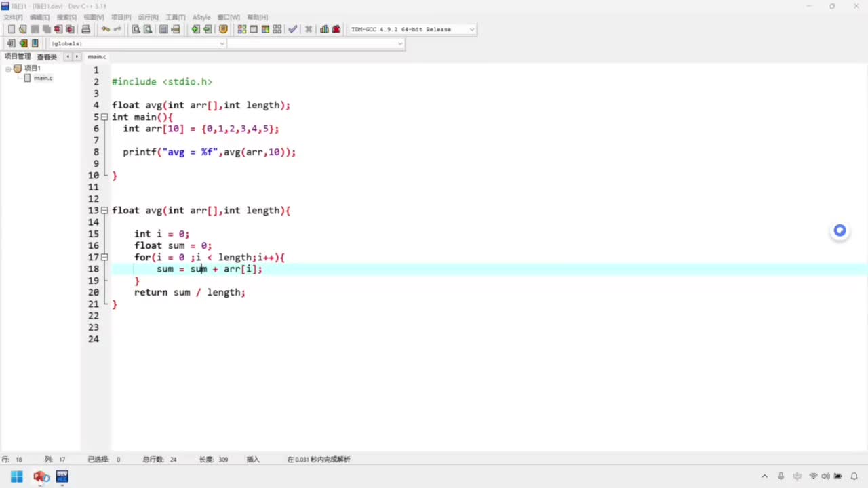This screenshot has height=488, width=868.
Task: Click the Goto Line toolbar icon
Action: click(x=175, y=29)
